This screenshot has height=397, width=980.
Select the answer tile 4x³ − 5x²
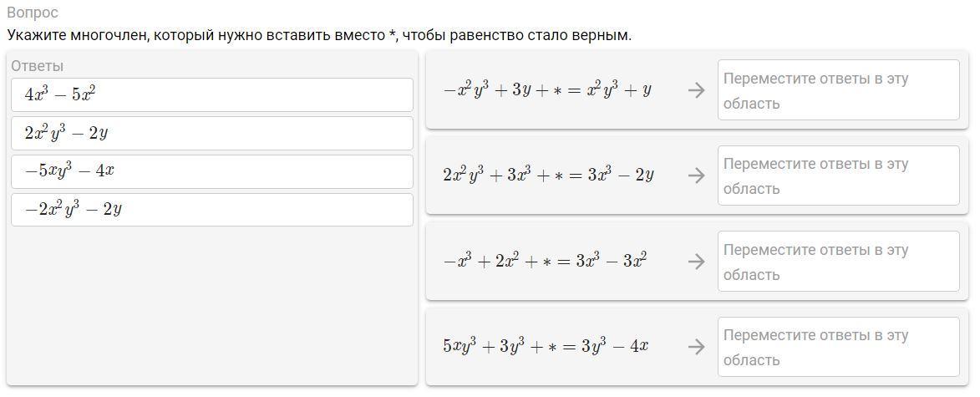click(212, 94)
